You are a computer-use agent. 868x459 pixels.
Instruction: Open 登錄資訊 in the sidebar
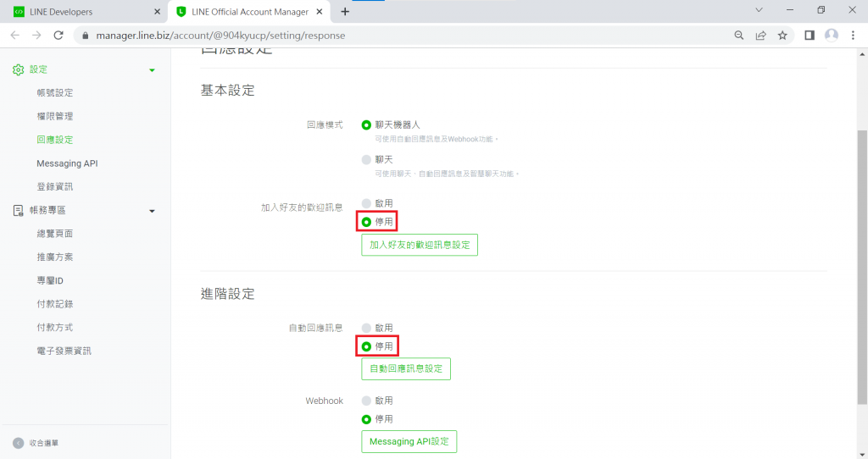(x=55, y=186)
